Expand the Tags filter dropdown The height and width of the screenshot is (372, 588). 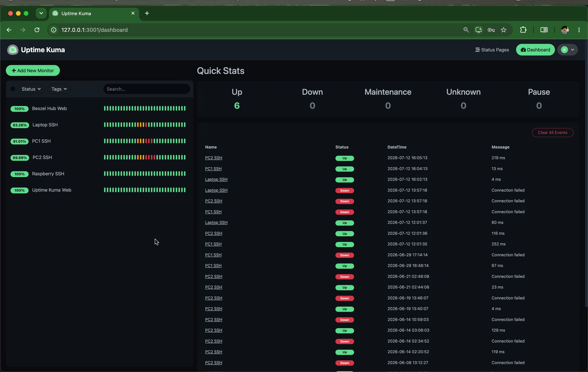coord(59,89)
